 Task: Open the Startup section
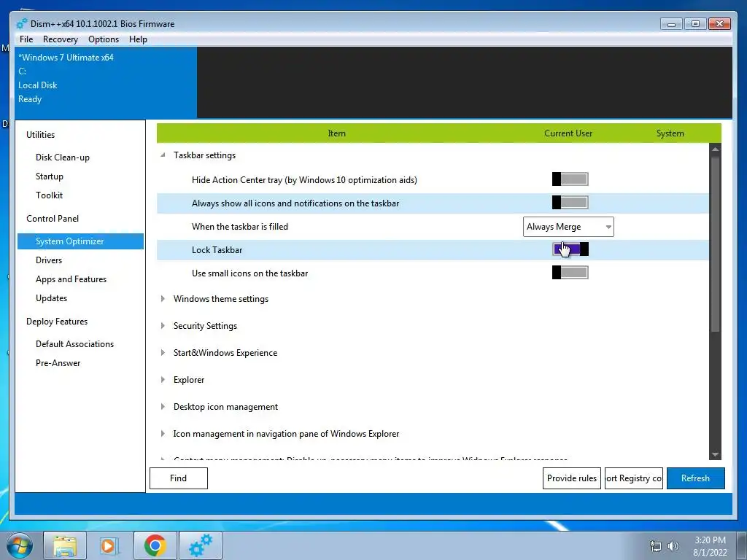[49, 176]
